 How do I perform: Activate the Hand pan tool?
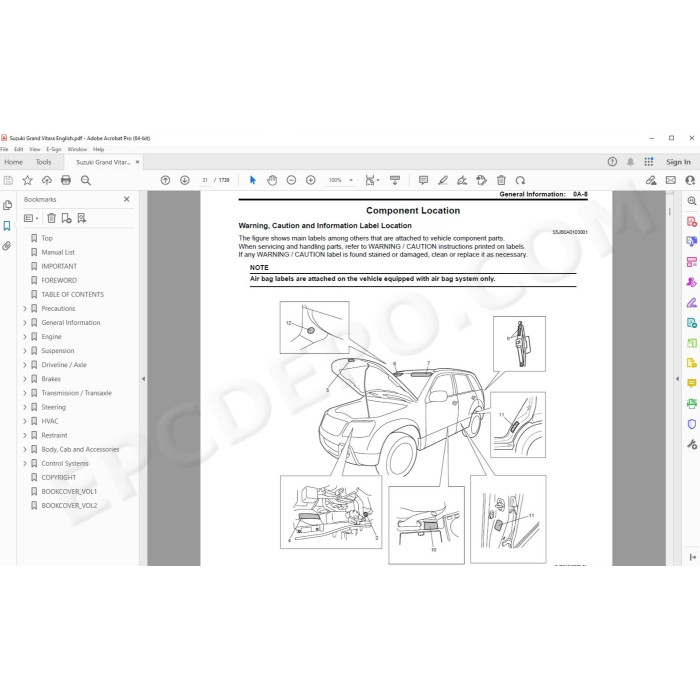(x=272, y=180)
